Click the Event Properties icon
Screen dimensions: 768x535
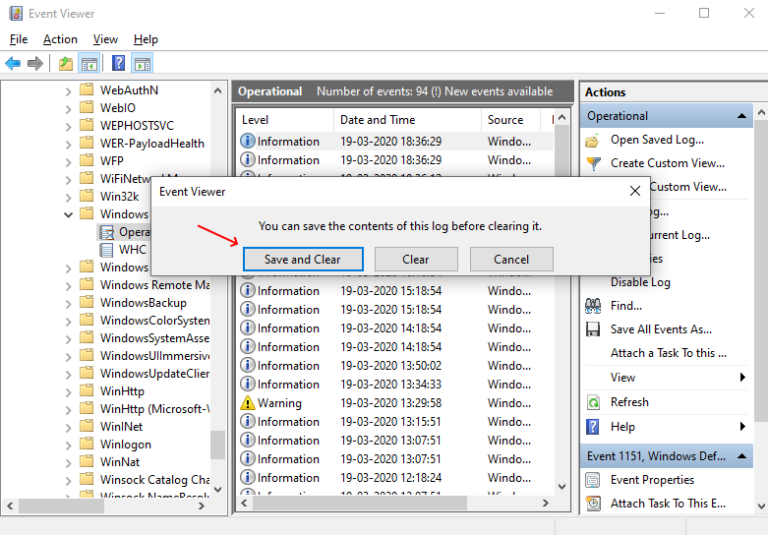pos(593,480)
